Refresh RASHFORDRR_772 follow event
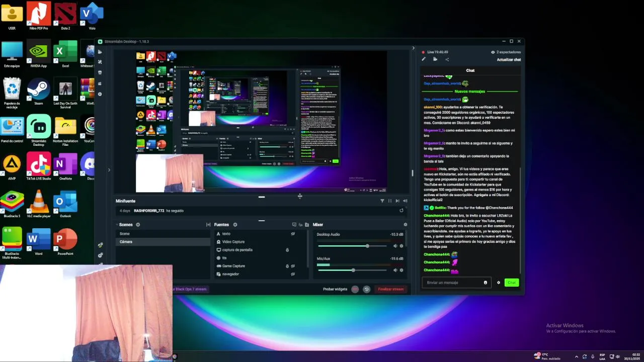 (401, 211)
